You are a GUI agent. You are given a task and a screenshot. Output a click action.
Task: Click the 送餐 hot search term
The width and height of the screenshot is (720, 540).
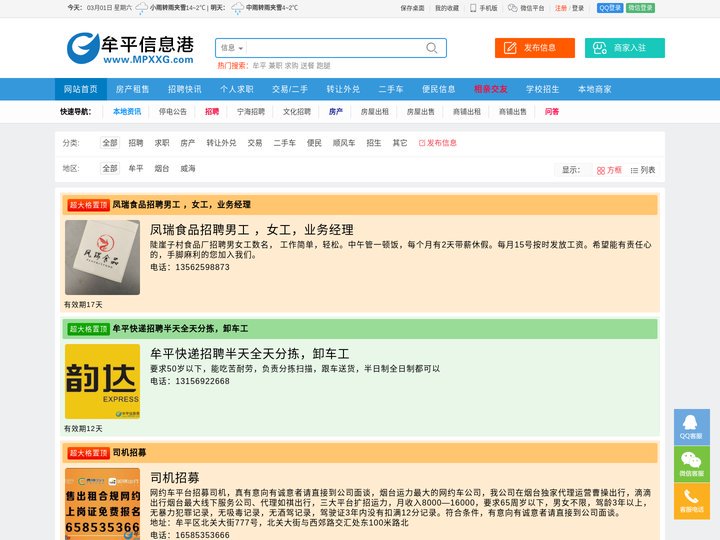click(x=307, y=66)
